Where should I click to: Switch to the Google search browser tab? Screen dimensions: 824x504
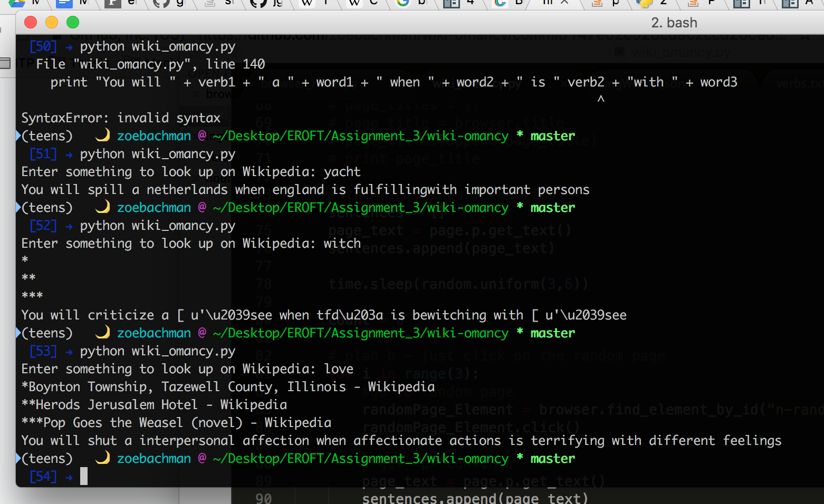coord(403,3)
